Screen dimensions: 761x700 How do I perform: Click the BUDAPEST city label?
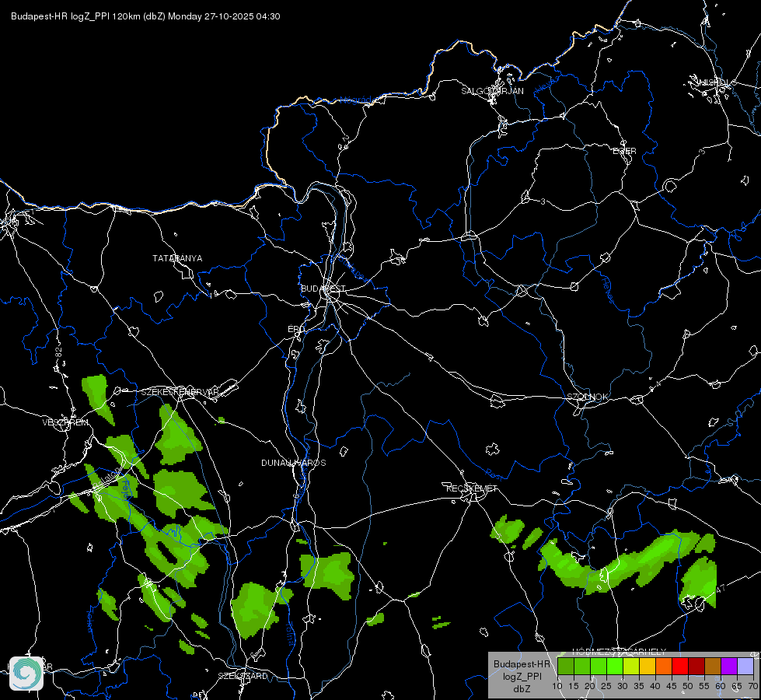(x=323, y=289)
